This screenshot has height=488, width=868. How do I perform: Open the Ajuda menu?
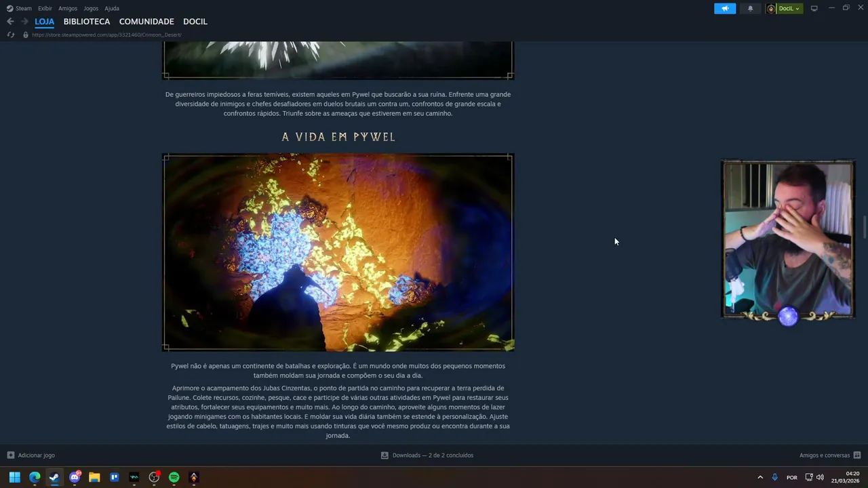point(112,8)
